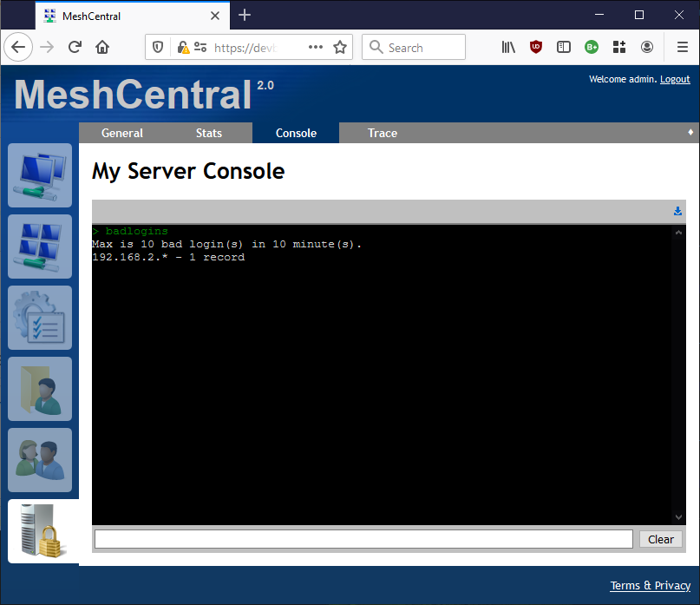700x605 pixels.
Task: Open the multi-desktop grid sidebar icon
Action: coord(40,247)
